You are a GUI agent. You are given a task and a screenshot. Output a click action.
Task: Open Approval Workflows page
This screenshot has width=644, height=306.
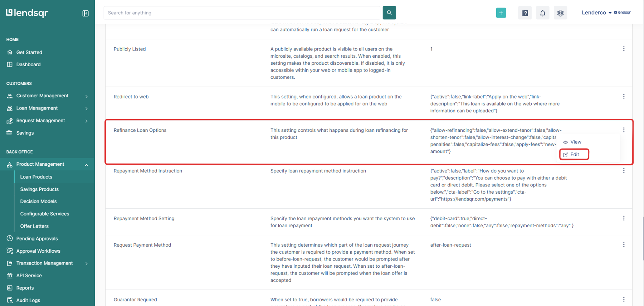pos(38,251)
